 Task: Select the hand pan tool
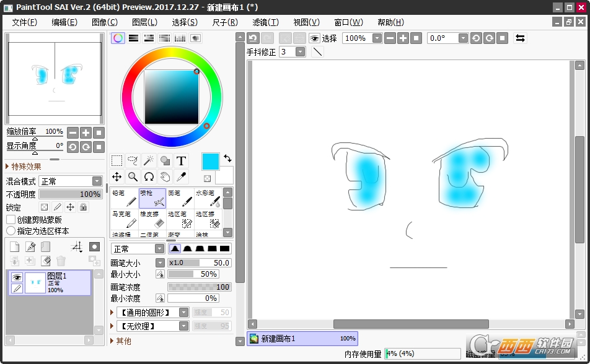tap(165, 176)
